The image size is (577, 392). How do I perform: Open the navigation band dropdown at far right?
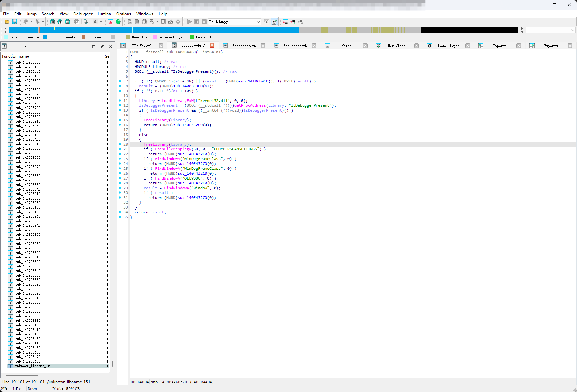550,30
